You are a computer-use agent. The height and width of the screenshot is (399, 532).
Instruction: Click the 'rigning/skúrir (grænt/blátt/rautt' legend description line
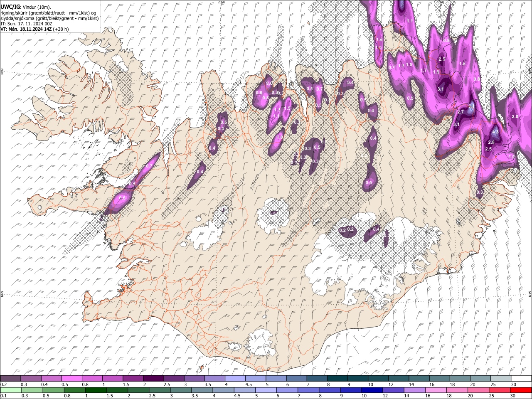(48, 13)
